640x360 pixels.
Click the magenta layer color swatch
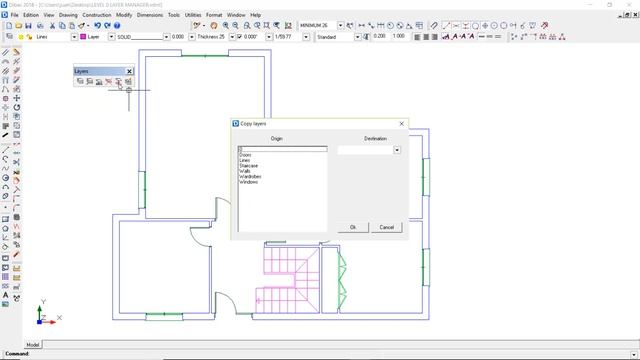(x=83, y=37)
